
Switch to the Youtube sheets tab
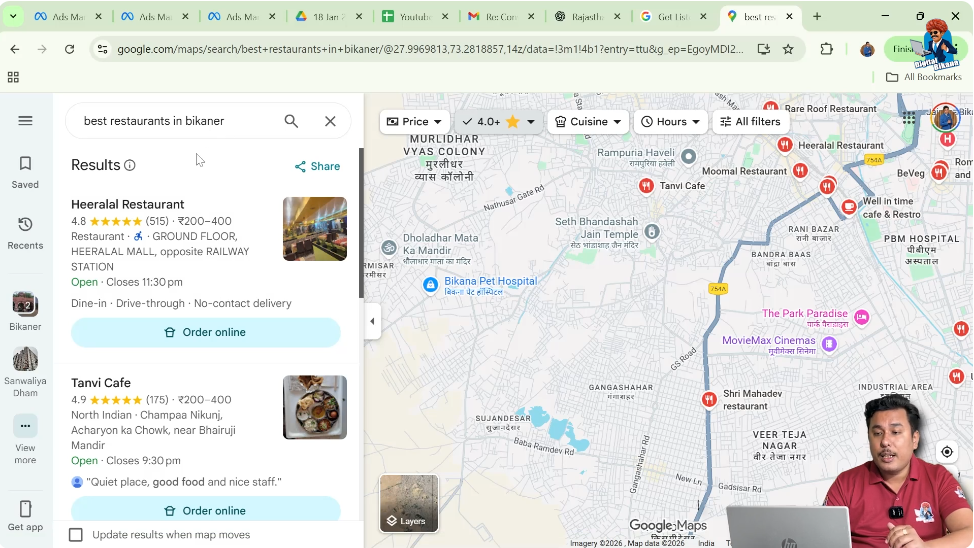(x=415, y=17)
